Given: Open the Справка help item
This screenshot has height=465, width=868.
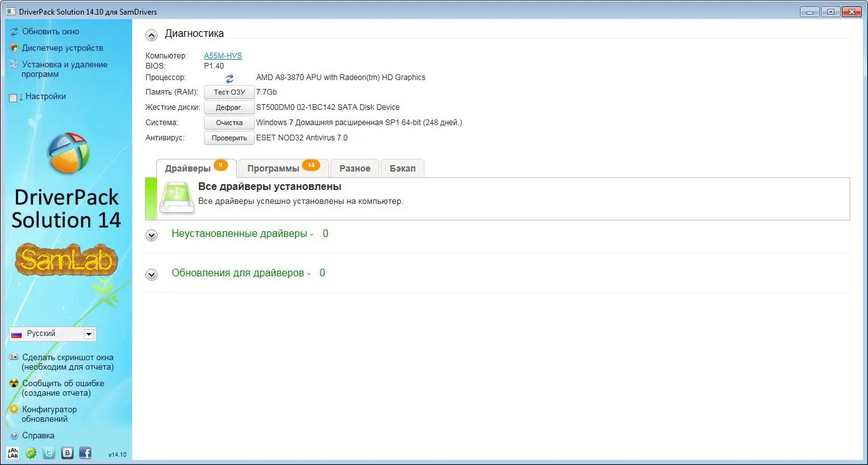Looking at the screenshot, I should pyautogui.click(x=38, y=436).
